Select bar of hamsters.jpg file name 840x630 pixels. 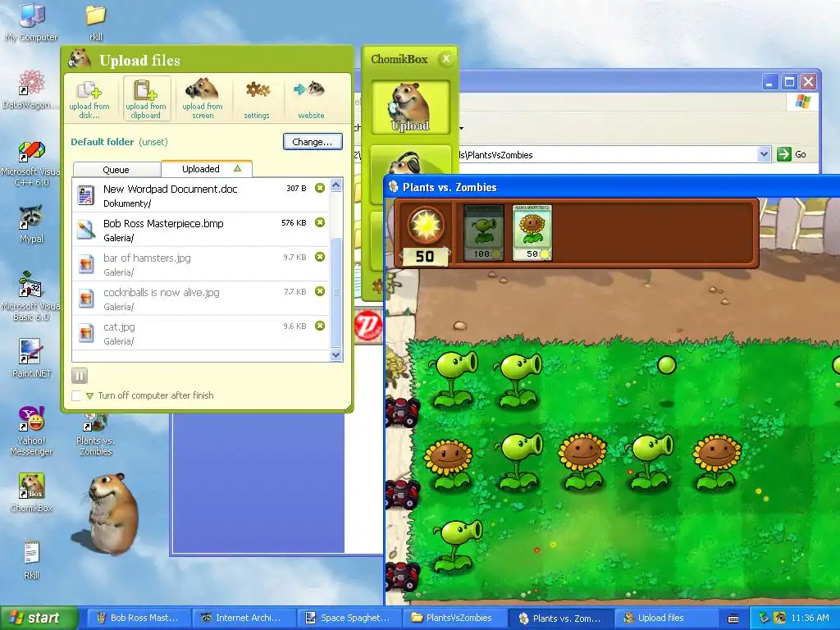click(147, 258)
